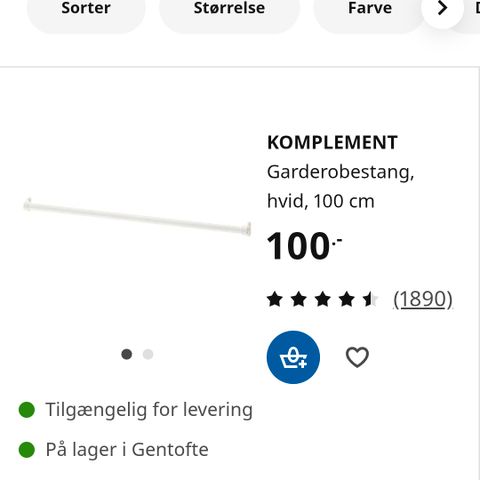
Task: Click green status dot beside På lager i Gentofte
Action: point(27,450)
